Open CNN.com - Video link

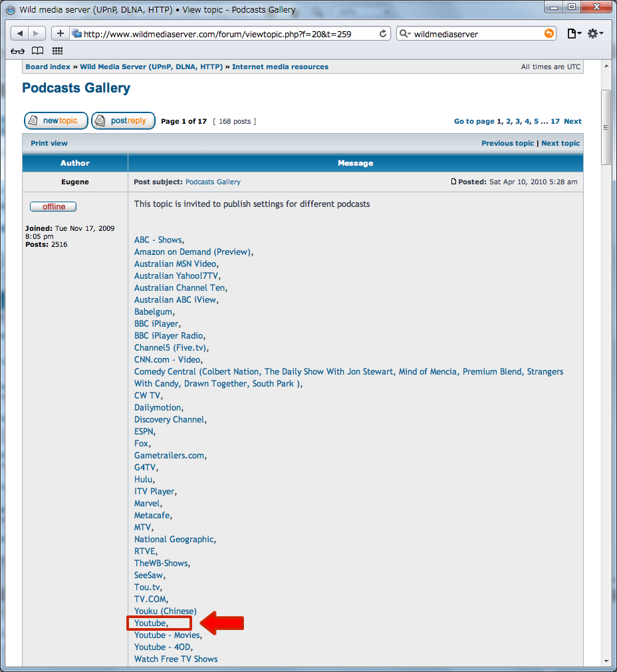(168, 360)
